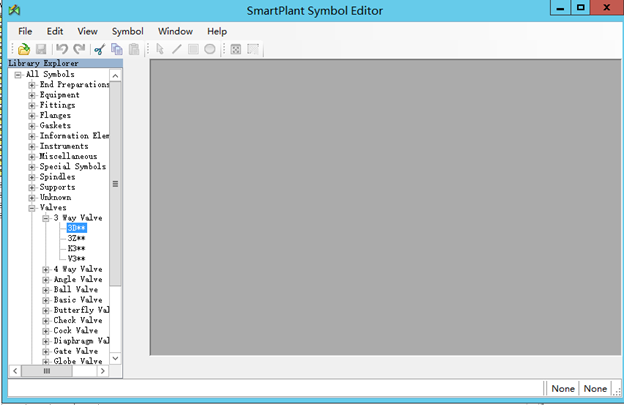Screen dimensions: 624x405
Task: Click the horizontal scroll right arrow
Action: pos(103,371)
